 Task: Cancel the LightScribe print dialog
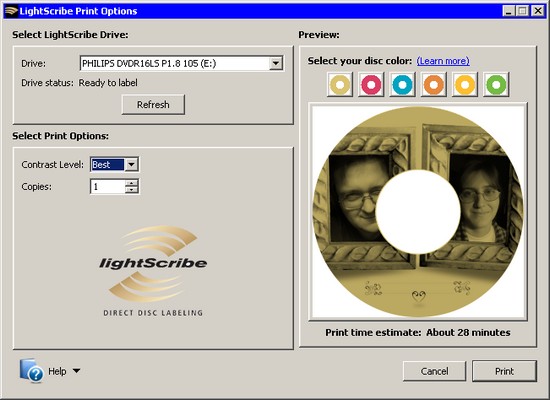point(434,371)
